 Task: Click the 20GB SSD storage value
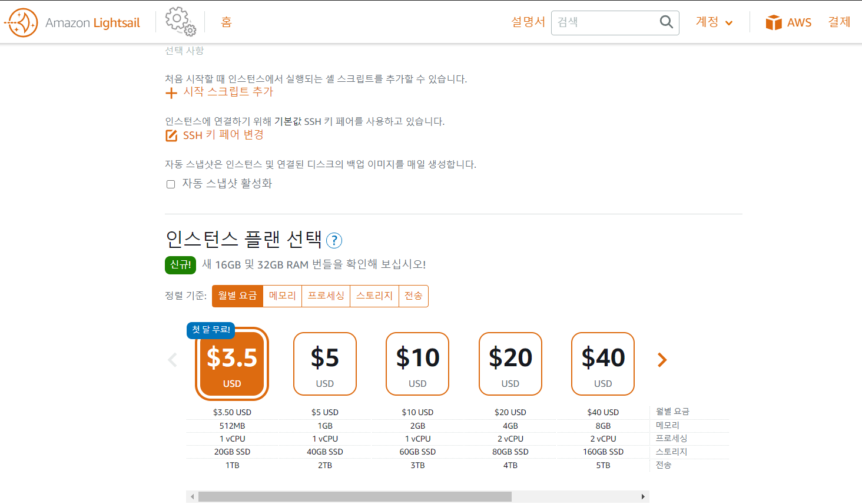(x=232, y=452)
